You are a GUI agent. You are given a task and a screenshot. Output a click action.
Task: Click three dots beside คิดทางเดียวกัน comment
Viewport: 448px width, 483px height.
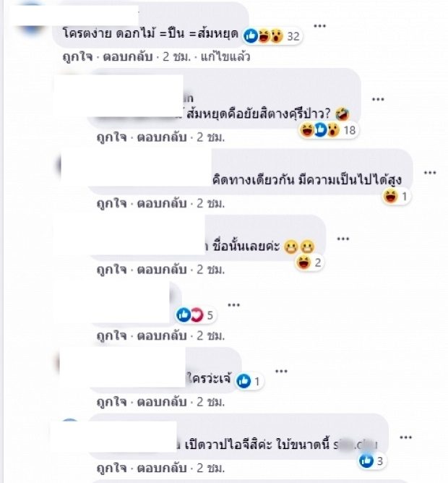click(x=430, y=173)
